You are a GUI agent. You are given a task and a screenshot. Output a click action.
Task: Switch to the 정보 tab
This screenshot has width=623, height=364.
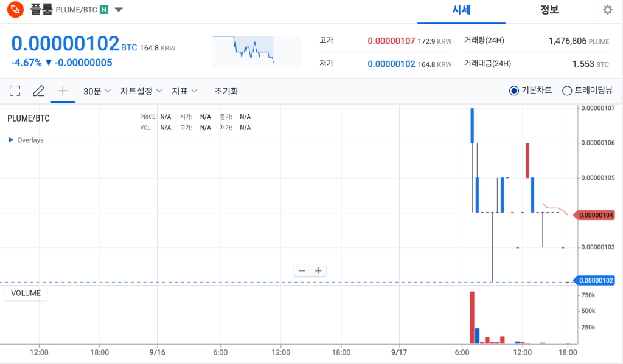point(549,10)
